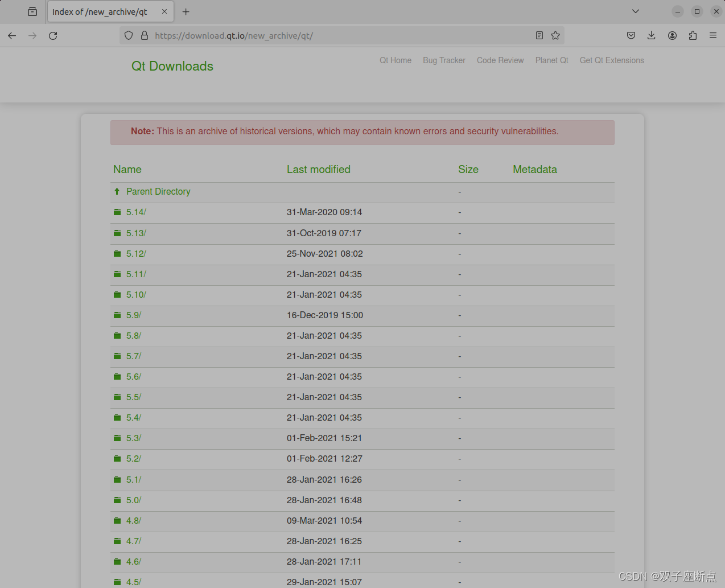Click the 01-Feb-2021 15:21 date text

324,438
